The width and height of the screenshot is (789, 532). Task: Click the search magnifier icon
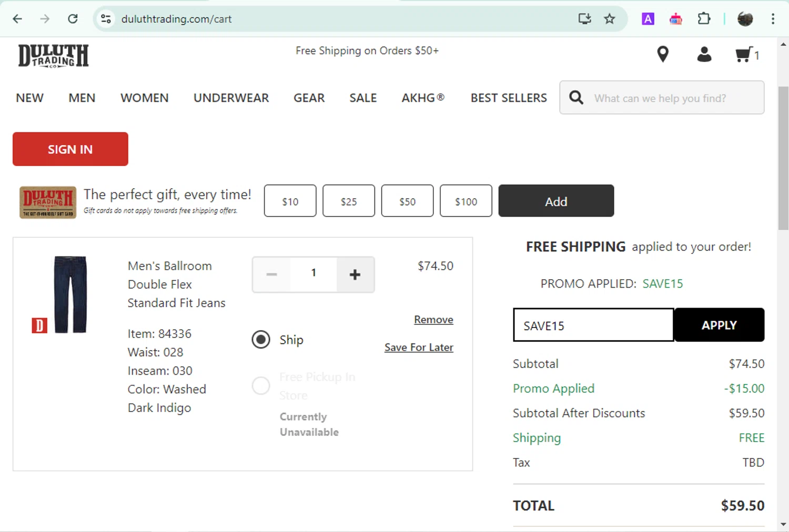coord(576,98)
